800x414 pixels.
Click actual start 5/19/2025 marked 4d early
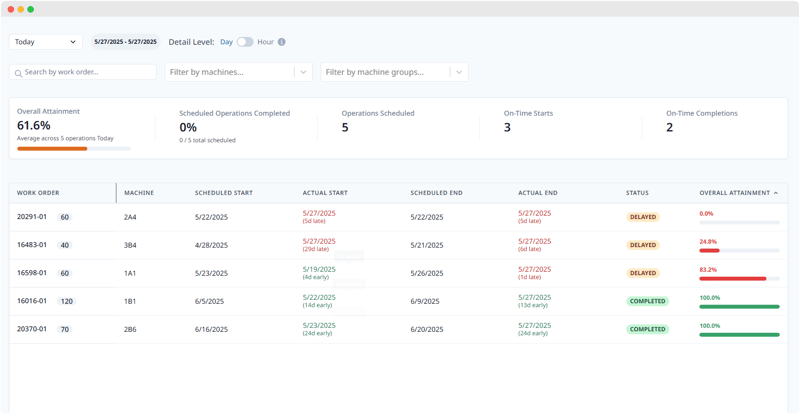pyautogui.click(x=319, y=273)
